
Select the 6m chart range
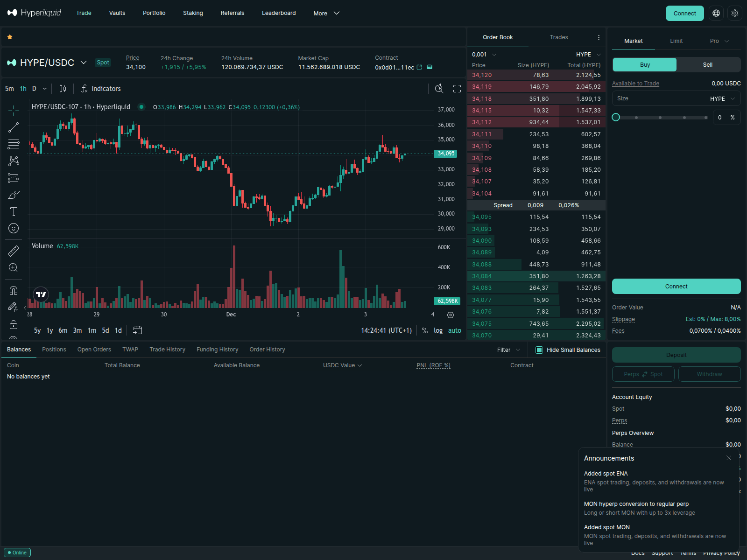[x=63, y=330]
